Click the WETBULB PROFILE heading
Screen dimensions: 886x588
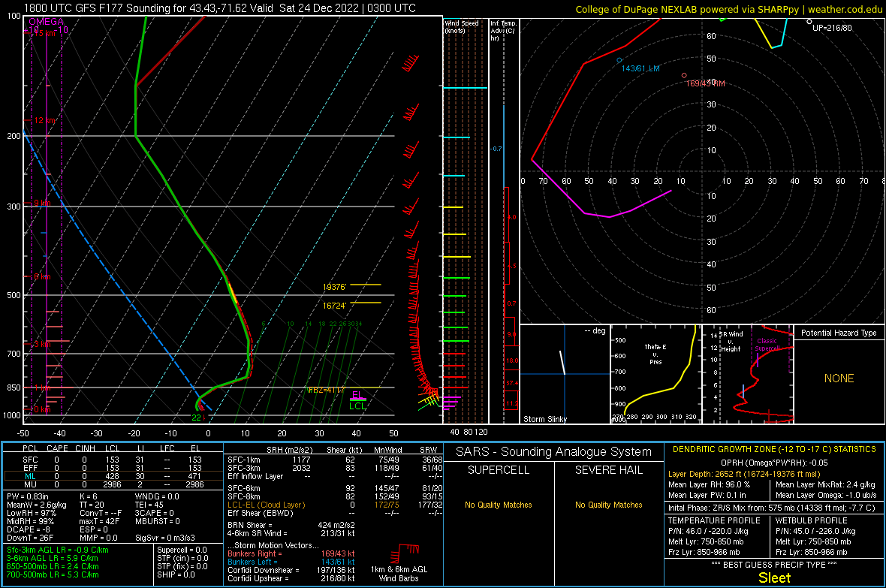812,520
